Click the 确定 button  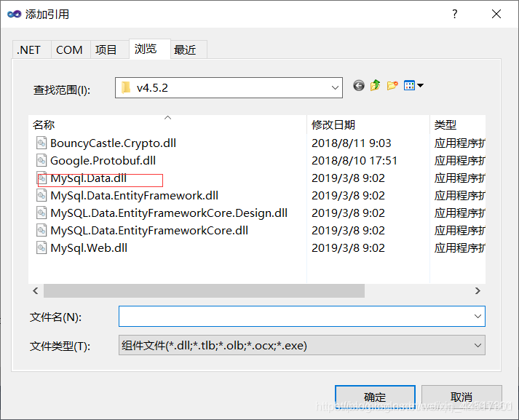375,397
